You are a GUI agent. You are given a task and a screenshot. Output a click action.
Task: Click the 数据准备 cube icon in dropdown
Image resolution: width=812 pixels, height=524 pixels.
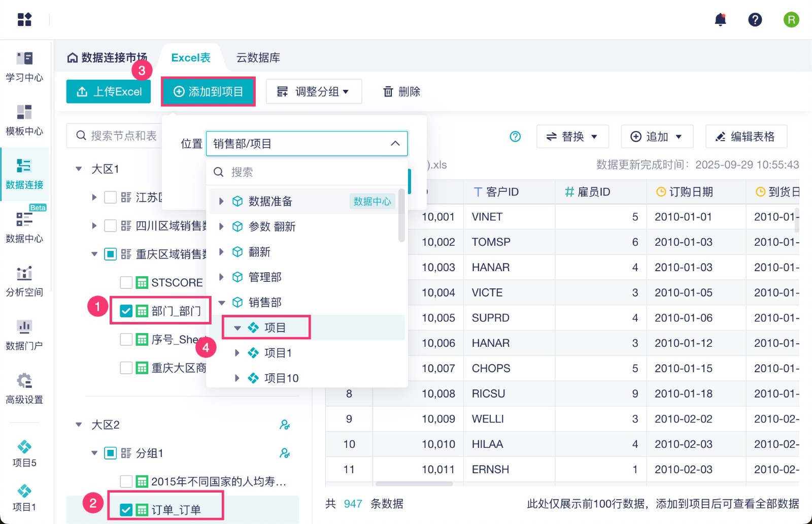tap(237, 202)
